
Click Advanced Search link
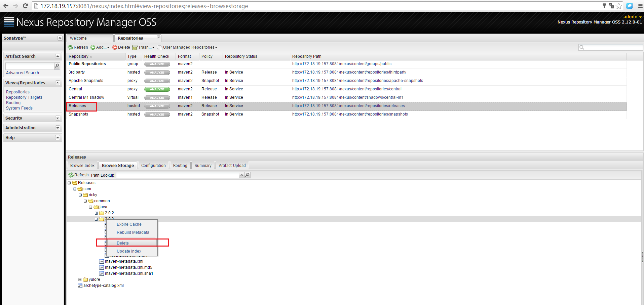tap(23, 73)
